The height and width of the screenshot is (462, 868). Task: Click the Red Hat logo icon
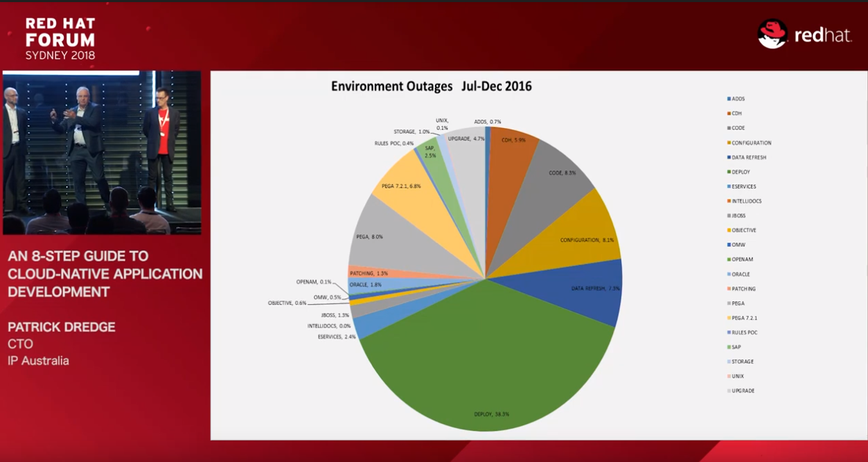point(772,34)
